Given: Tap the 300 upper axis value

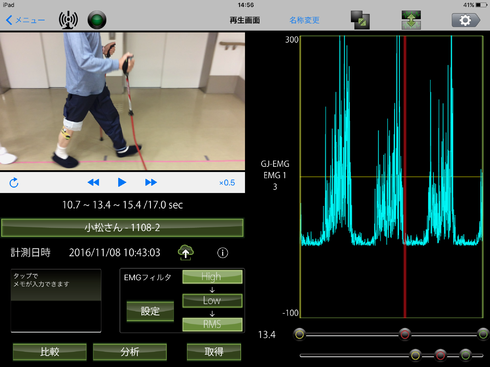Looking at the screenshot, I should pos(292,39).
